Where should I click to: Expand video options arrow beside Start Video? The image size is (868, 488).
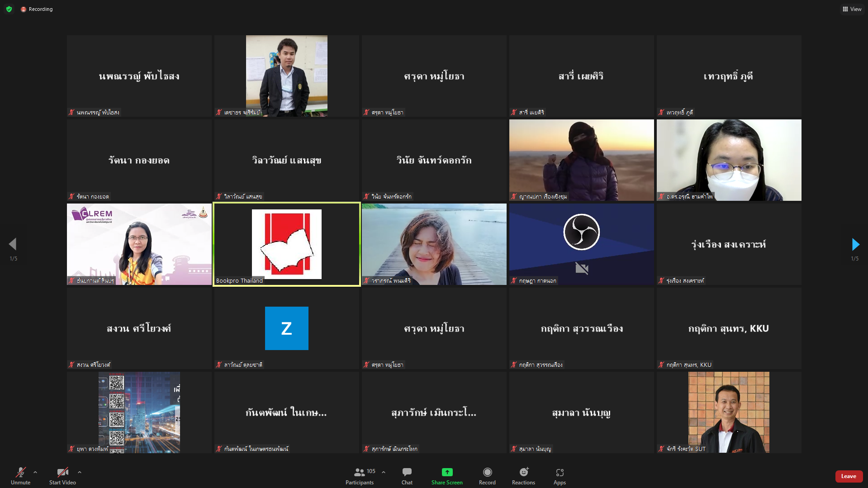pyautogui.click(x=80, y=472)
